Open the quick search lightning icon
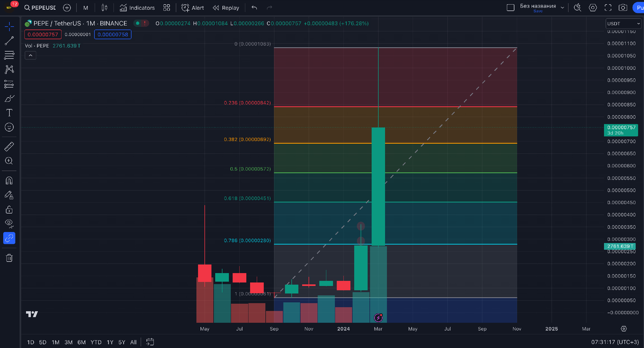 point(577,8)
